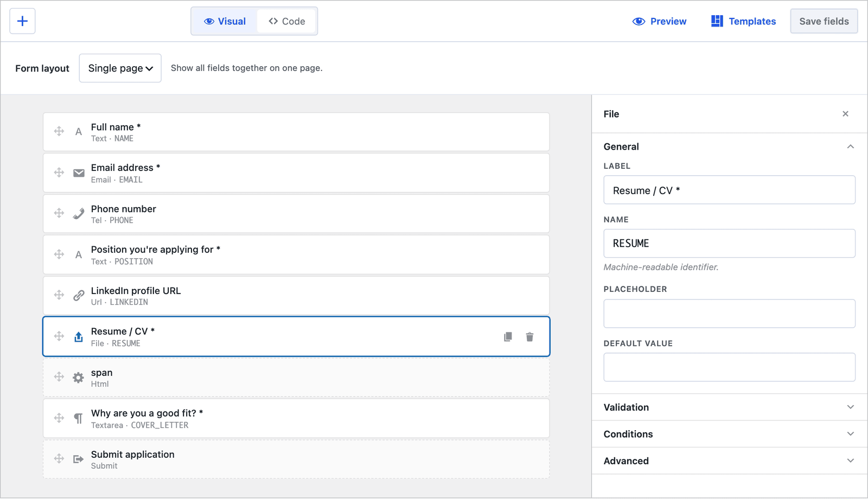Image resolution: width=868 pixels, height=499 pixels.
Task: Click drag handle of Phone number field
Action: point(59,213)
